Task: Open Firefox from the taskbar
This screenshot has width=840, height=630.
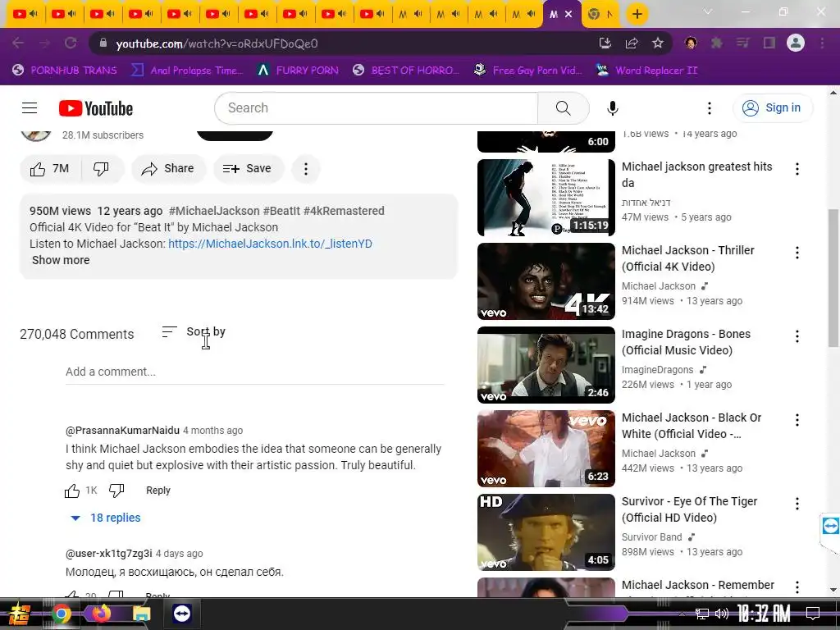Action: coord(101,614)
